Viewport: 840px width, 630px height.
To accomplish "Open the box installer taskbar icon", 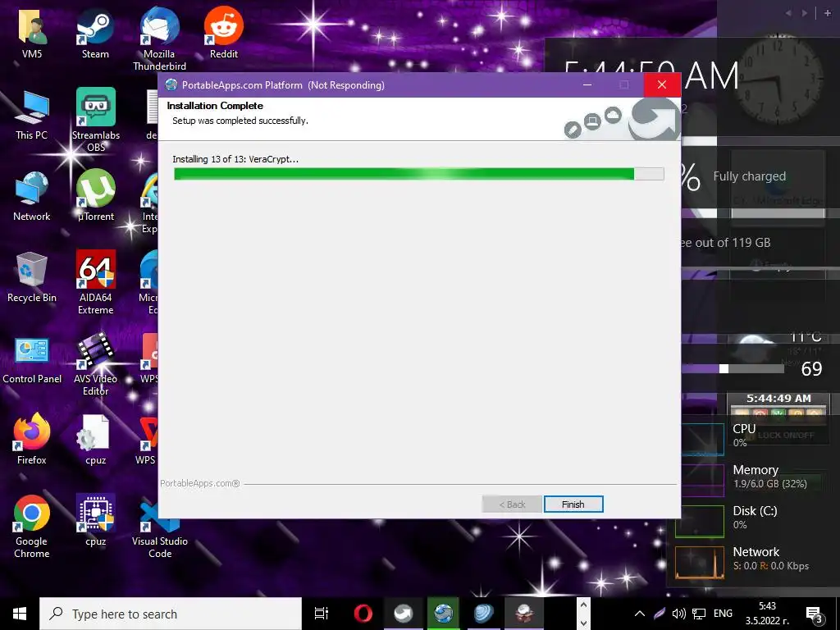I will coord(524,614).
